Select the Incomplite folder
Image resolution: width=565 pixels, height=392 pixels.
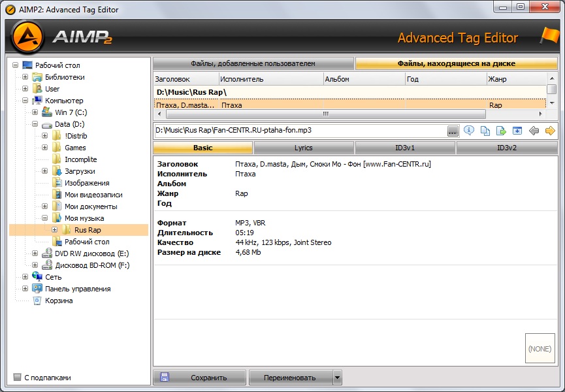81,159
